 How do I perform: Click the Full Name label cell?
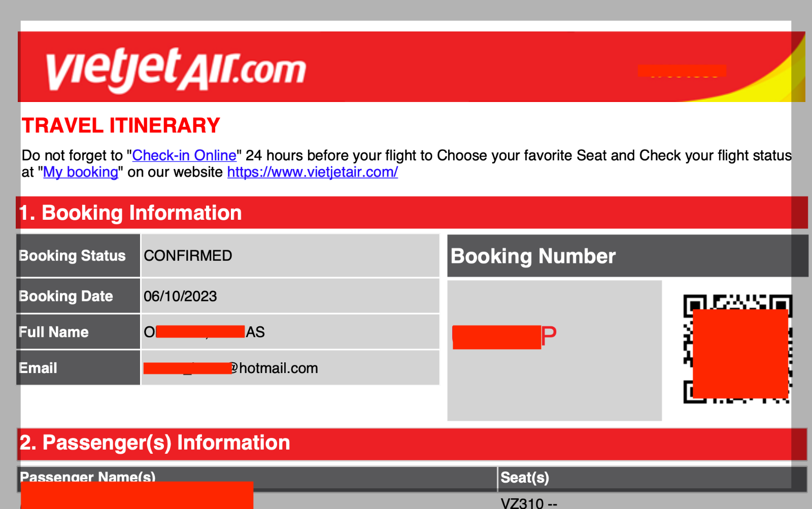click(78, 332)
